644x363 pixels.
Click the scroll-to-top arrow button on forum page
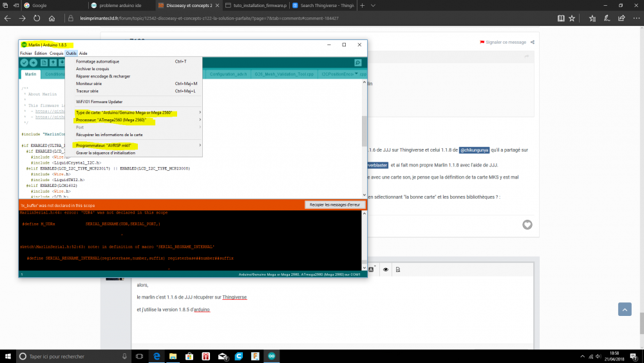625,309
